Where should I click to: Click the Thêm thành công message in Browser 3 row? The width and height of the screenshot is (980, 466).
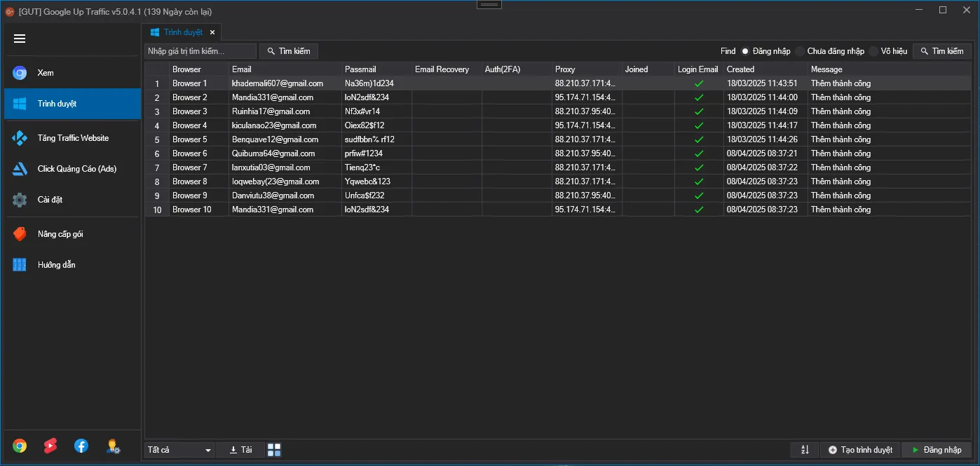[x=890, y=111]
